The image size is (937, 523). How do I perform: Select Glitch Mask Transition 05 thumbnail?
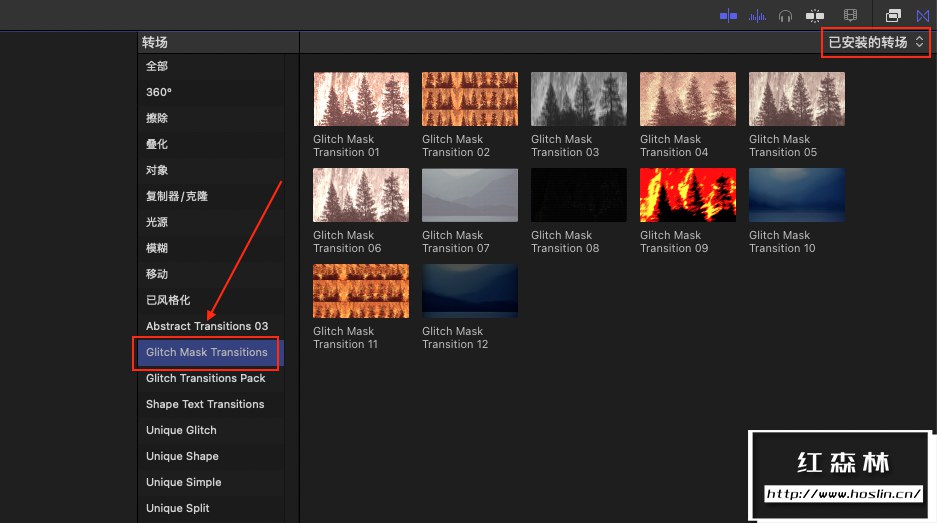click(x=797, y=99)
